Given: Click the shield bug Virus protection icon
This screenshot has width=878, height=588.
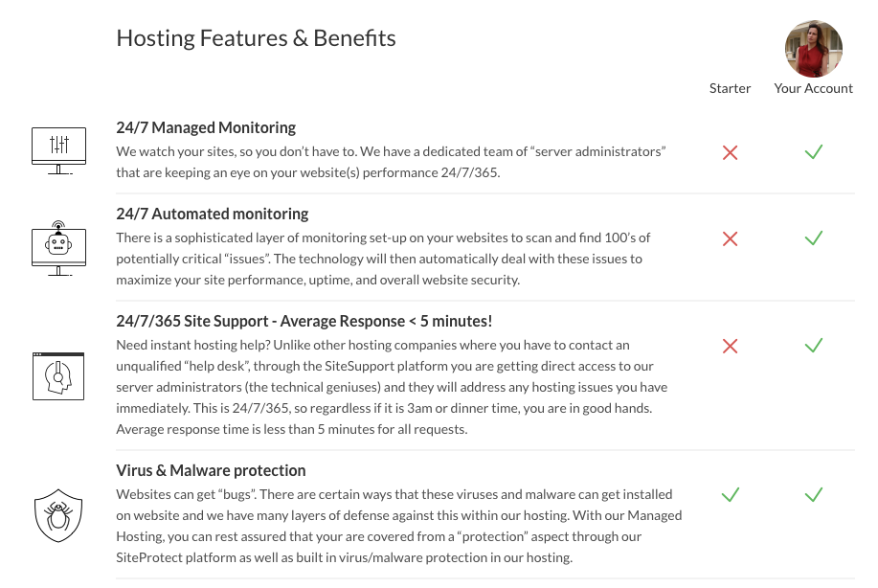Looking at the screenshot, I should pos(59,515).
